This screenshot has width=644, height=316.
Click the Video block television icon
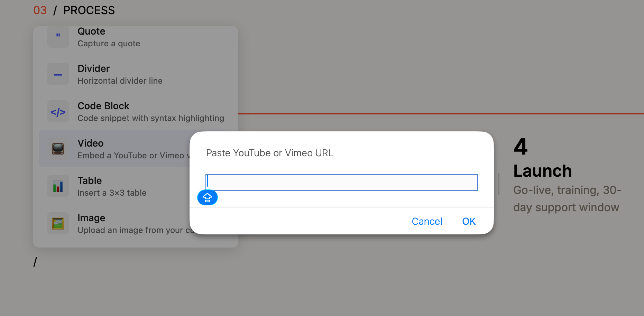58,149
